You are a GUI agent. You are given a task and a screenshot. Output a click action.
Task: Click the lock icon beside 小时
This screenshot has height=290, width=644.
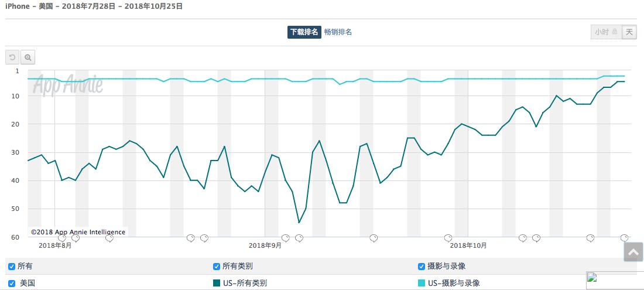coord(615,32)
